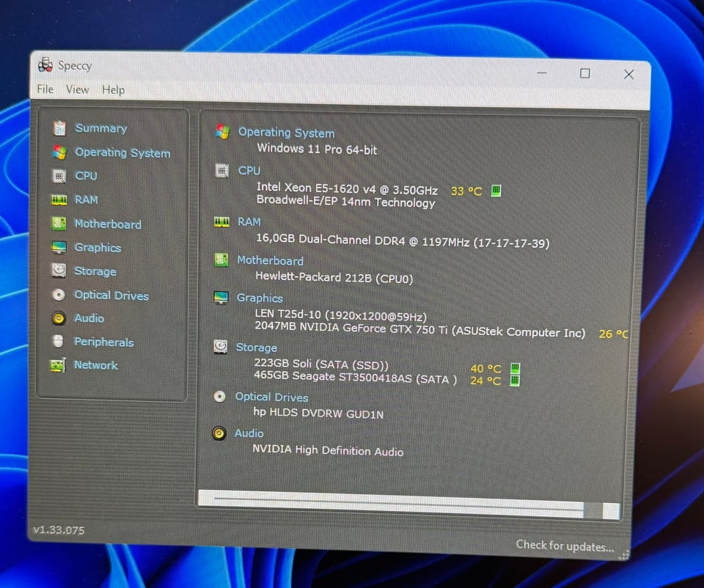
Task: Open the View menu
Action: 77,89
